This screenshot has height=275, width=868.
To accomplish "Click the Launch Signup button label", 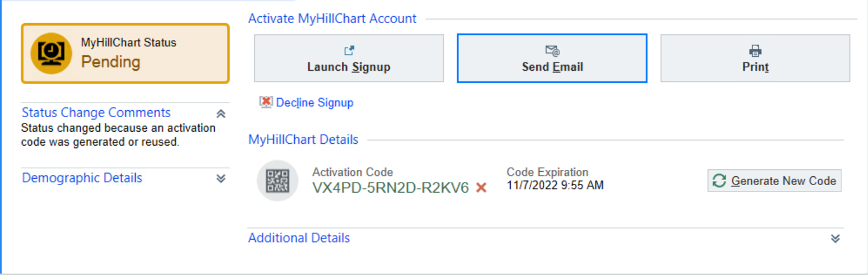I will point(349,67).
